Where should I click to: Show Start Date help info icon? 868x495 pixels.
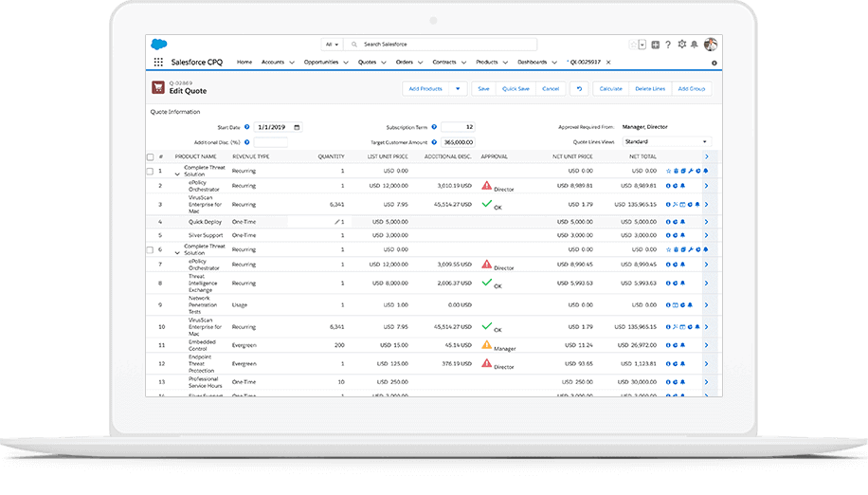247,127
